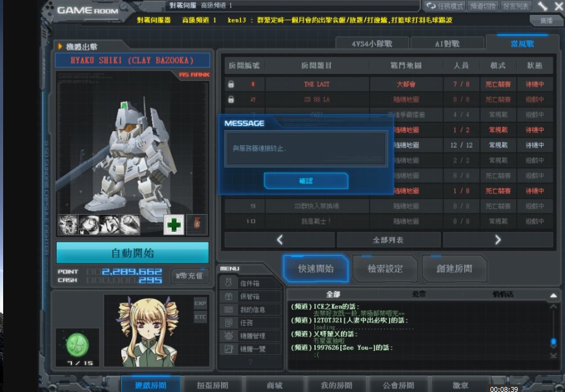Select the 常規戰 regular battle tab
Screen dimensions: 565x392
click(x=522, y=44)
